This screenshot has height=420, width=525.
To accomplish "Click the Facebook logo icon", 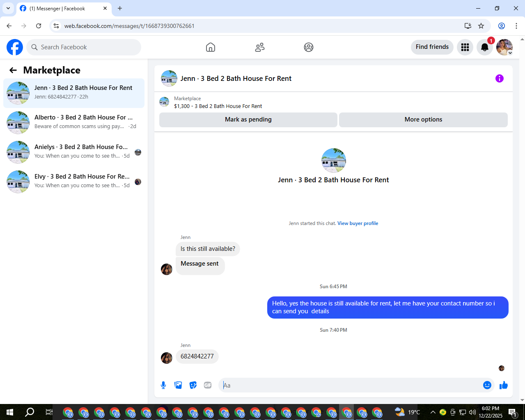I will (15, 47).
